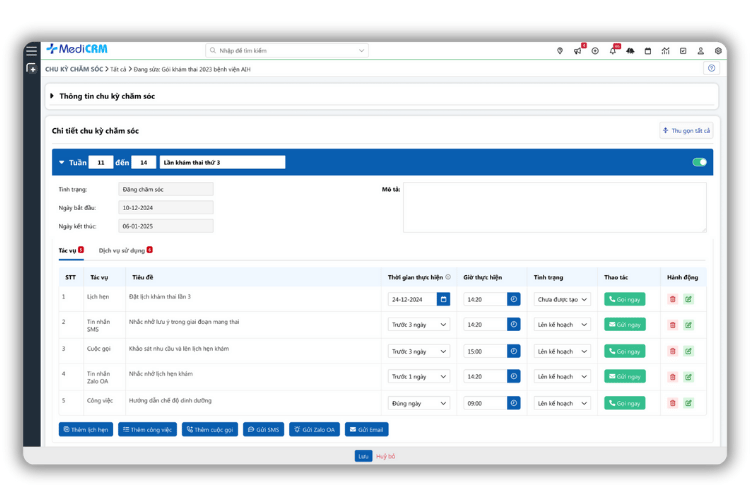Select the Tác vụ tab

[68, 250]
